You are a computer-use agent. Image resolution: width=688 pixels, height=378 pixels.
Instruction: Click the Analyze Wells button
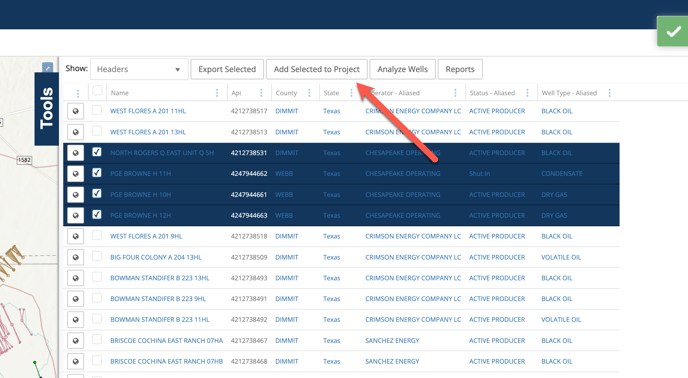(402, 69)
